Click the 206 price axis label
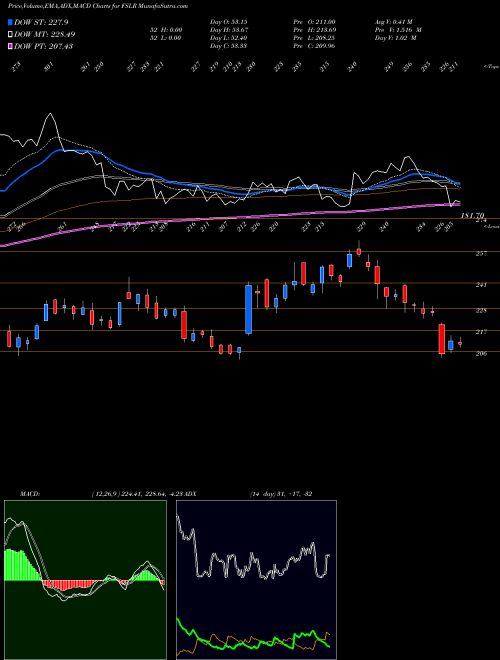The width and height of the screenshot is (500, 660). click(x=481, y=354)
